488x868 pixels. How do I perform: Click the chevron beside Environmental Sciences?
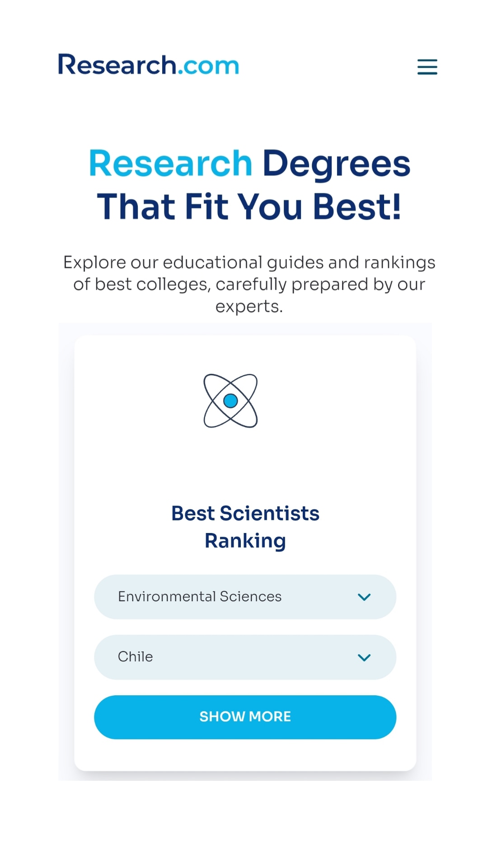pos(364,597)
